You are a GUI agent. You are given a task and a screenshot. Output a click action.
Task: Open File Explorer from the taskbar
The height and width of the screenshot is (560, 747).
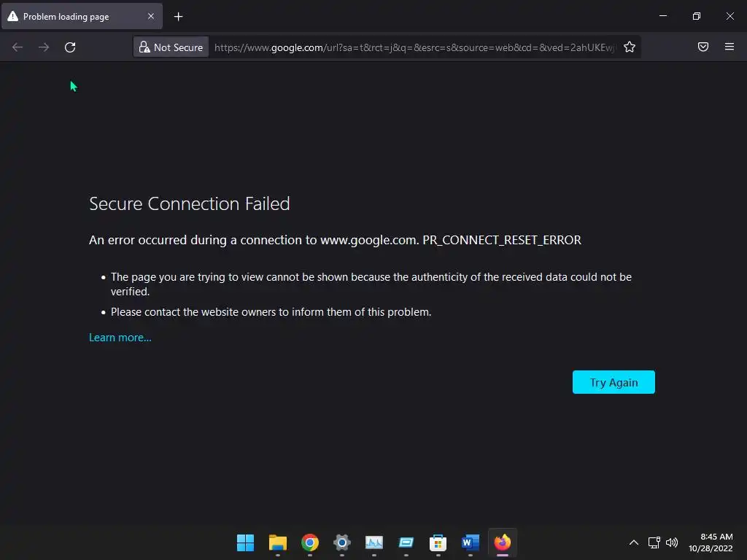278,542
